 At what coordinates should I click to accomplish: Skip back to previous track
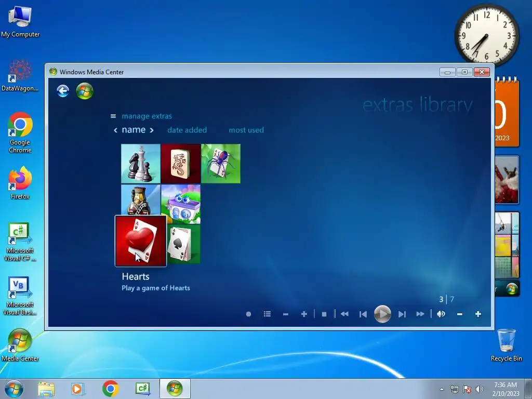(x=363, y=314)
